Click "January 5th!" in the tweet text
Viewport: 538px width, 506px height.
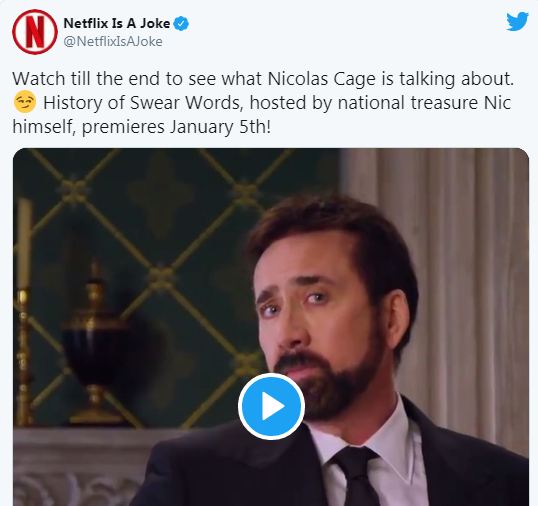tap(220, 127)
